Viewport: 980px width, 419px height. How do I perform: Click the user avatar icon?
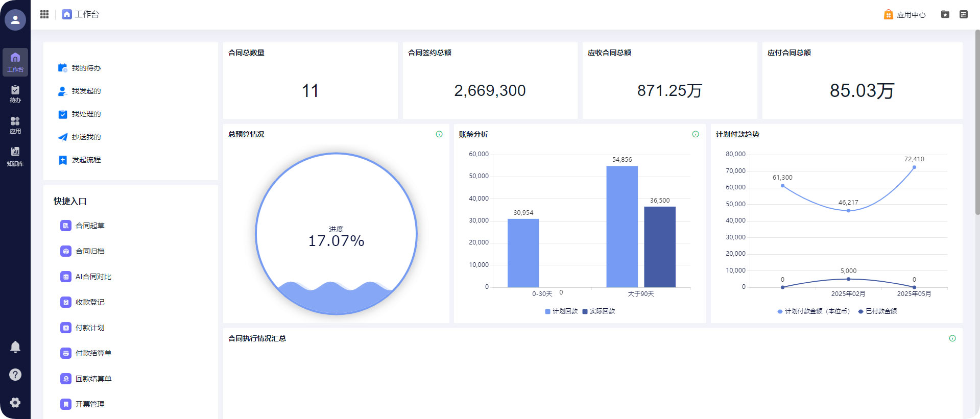pos(15,20)
